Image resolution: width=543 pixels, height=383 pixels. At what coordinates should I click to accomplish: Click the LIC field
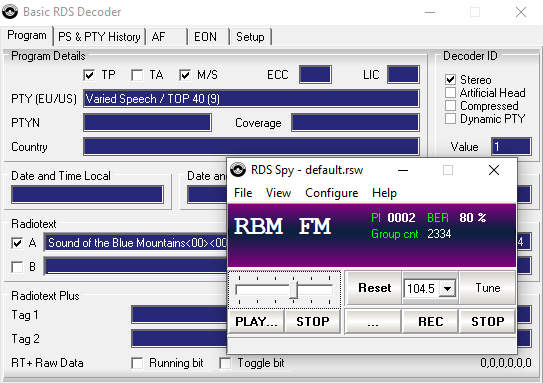coord(403,74)
